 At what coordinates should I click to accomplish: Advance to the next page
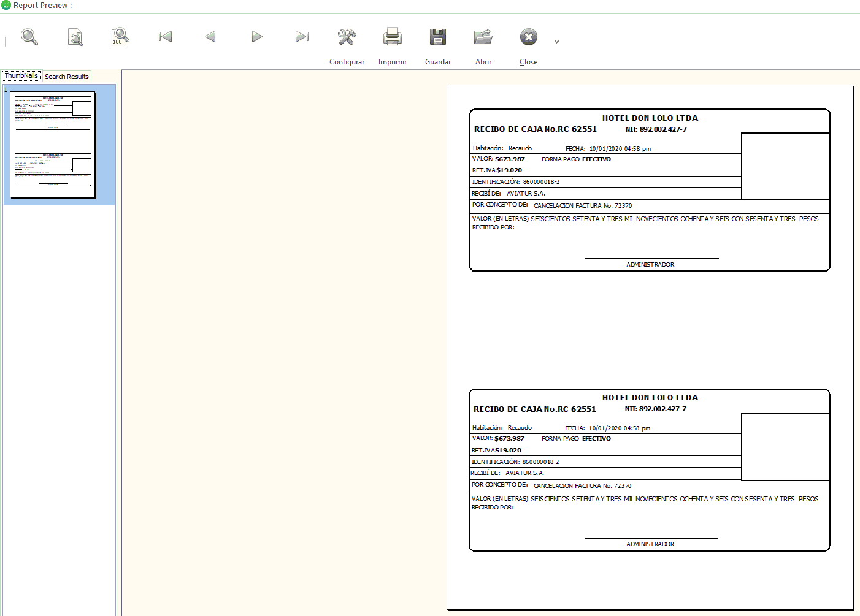point(256,37)
